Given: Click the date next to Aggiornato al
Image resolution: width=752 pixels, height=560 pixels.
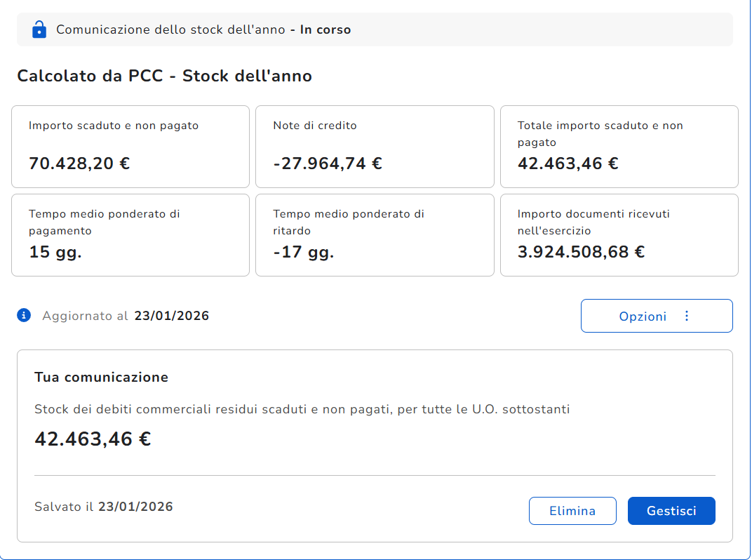Looking at the screenshot, I should [172, 316].
